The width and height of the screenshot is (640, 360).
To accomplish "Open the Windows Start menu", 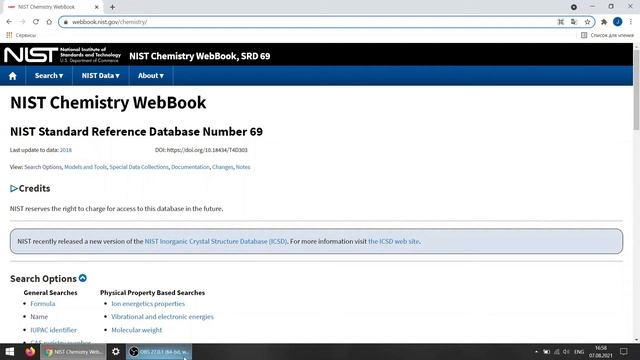I will tap(9, 351).
